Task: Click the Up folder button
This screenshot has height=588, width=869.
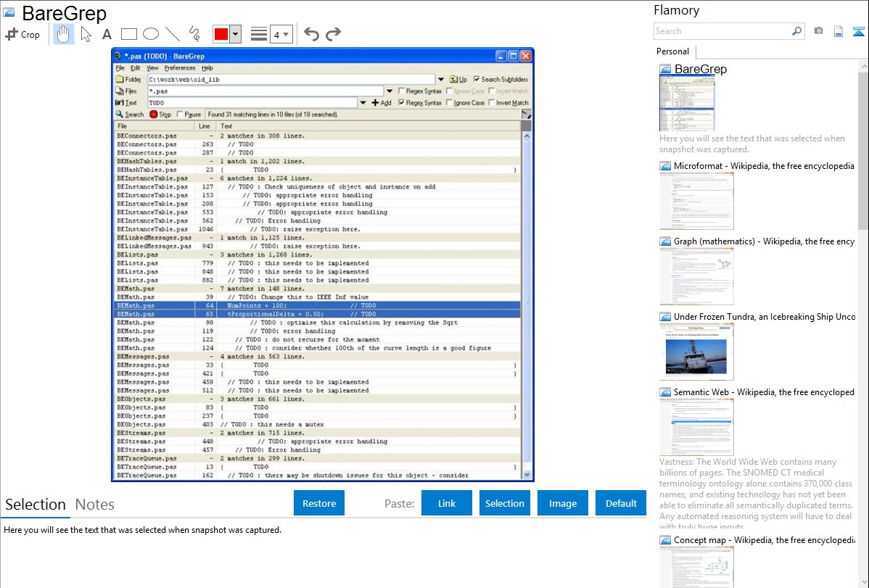Action: point(458,79)
